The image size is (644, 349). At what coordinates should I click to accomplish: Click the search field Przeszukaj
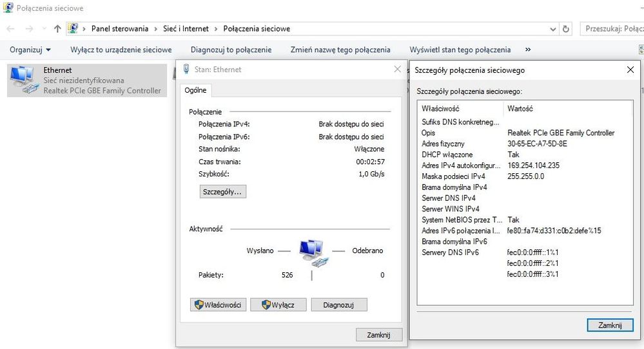pos(612,29)
